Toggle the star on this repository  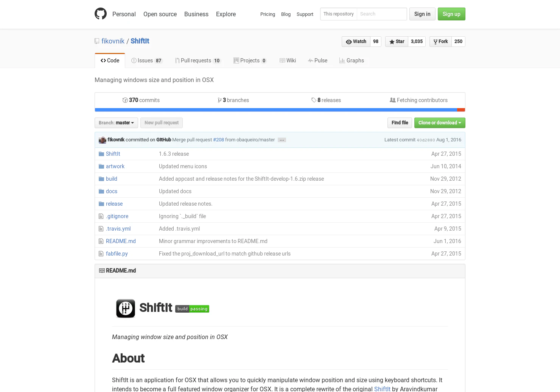pyautogui.click(x=399, y=42)
